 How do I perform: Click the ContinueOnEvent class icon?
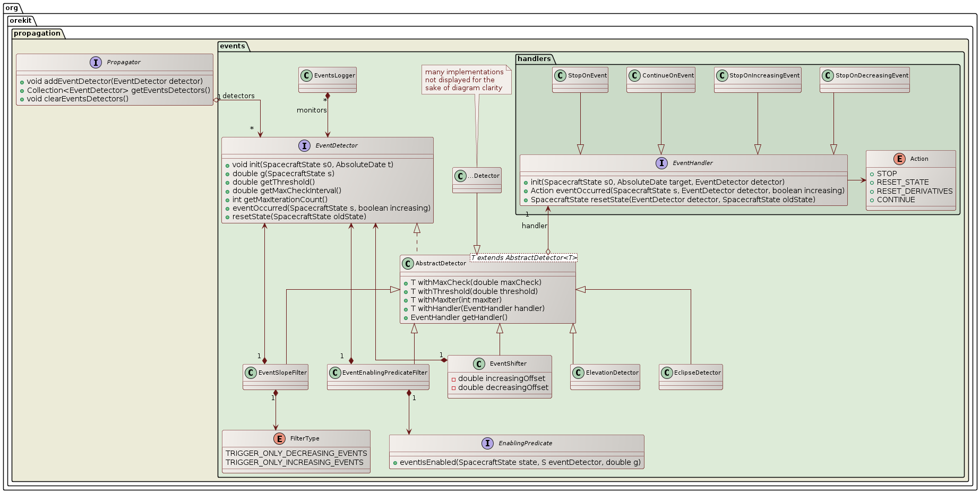[x=635, y=75]
